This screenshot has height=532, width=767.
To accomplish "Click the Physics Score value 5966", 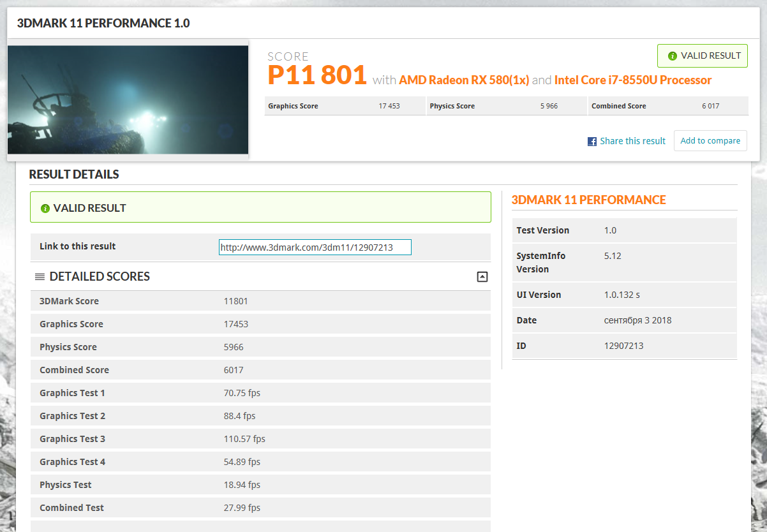I will [x=233, y=347].
